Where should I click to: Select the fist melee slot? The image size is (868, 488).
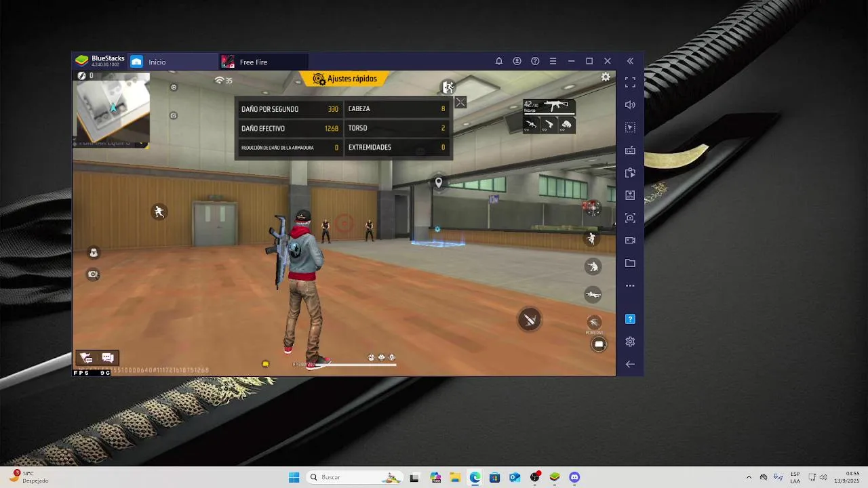[x=566, y=125]
